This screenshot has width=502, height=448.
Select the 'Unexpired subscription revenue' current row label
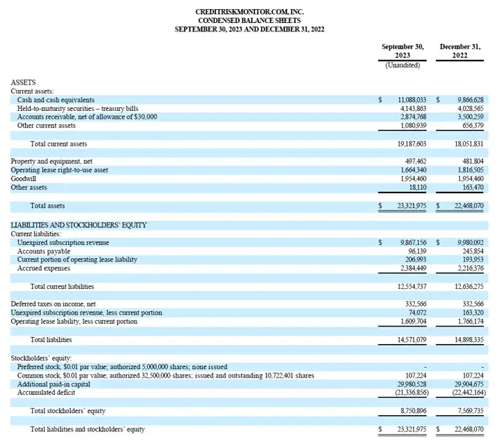click(63, 243)
